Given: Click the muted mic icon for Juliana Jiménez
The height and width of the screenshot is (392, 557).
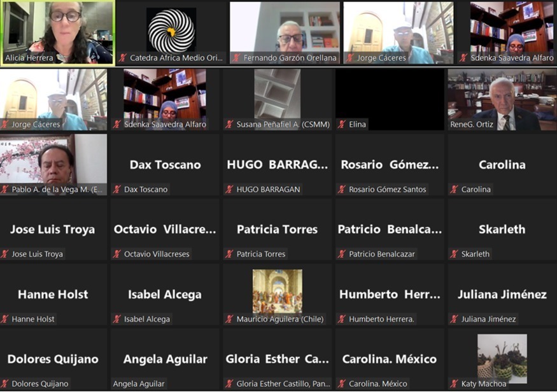Looking at the screenshot, I should pos(455,319).
